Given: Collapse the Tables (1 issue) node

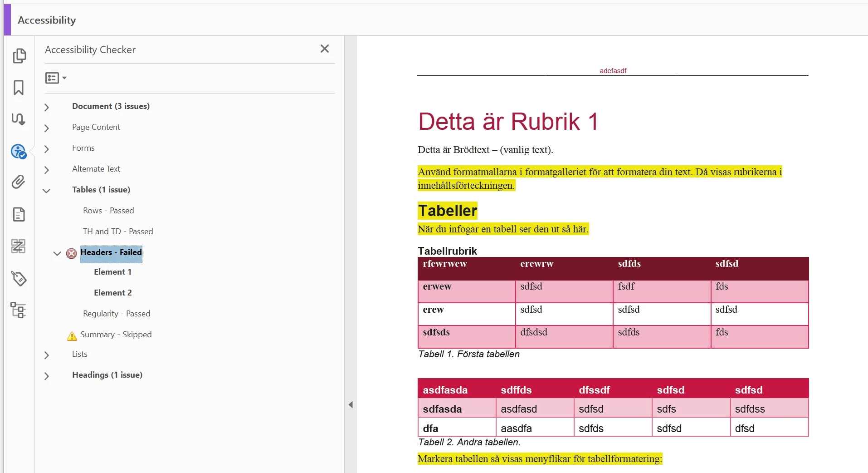Looking at the screenshot, I should coord(46,191).
